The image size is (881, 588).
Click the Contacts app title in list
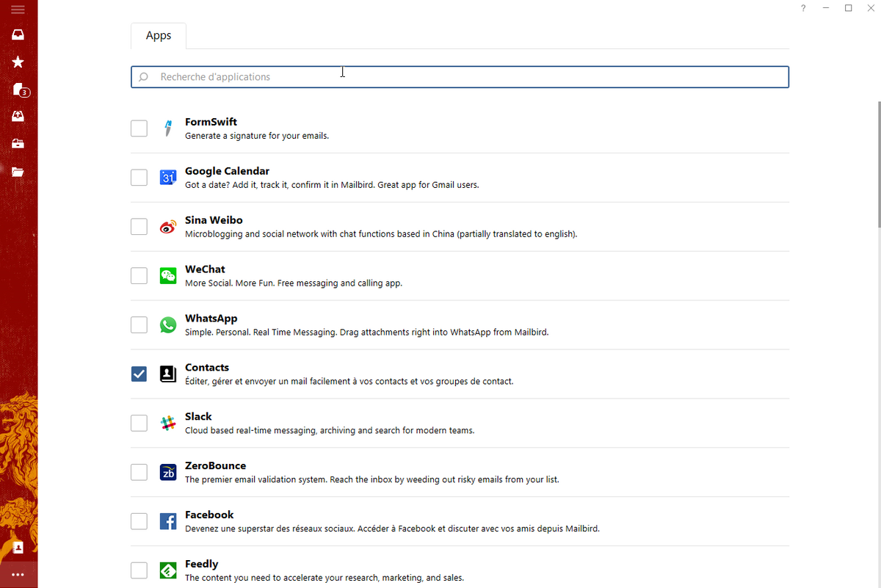click(207, 368)
